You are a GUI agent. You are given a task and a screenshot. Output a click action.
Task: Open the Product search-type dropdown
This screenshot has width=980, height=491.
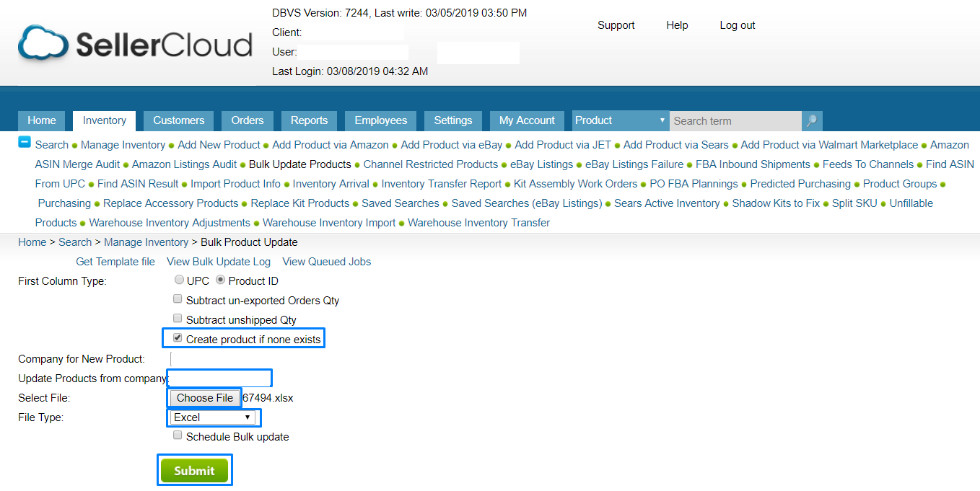tap(621, 120)
